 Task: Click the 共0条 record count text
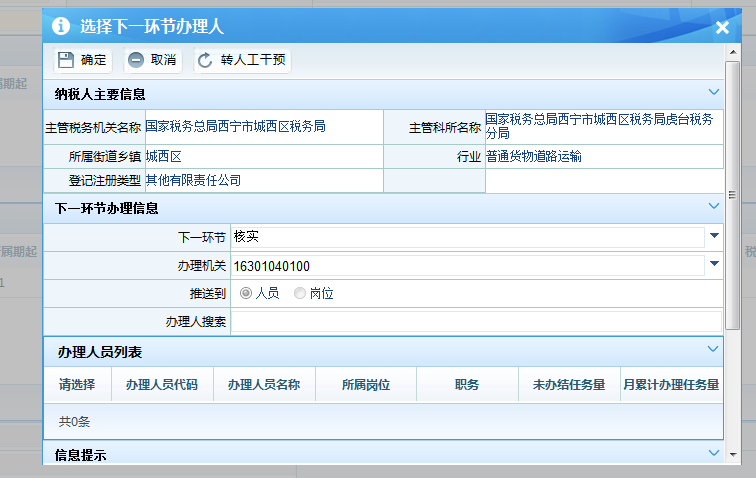tap(74, 422)
